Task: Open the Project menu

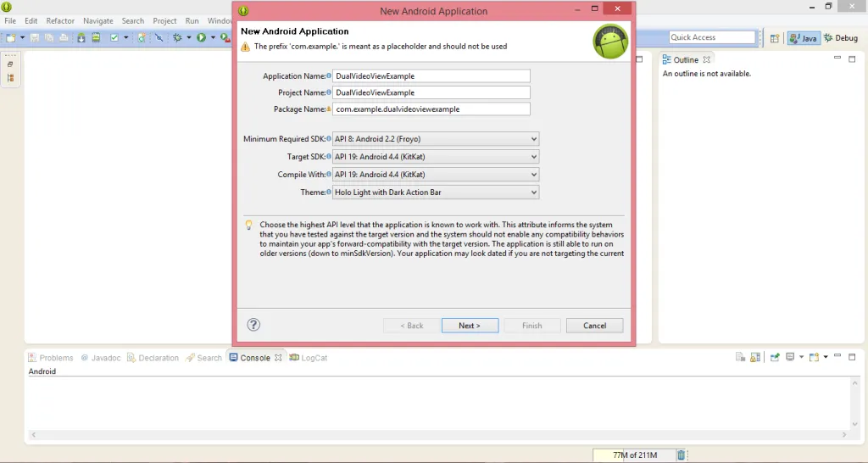Action: point(164,20)
